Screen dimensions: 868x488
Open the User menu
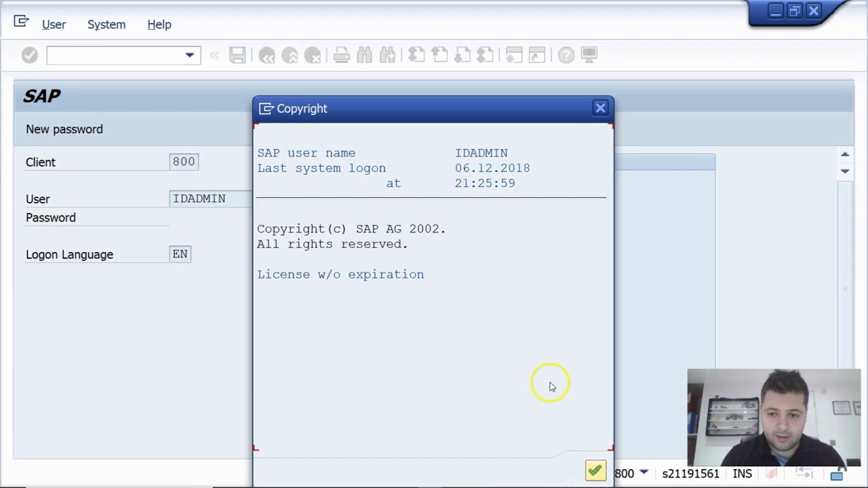click(x=54, y=24)
